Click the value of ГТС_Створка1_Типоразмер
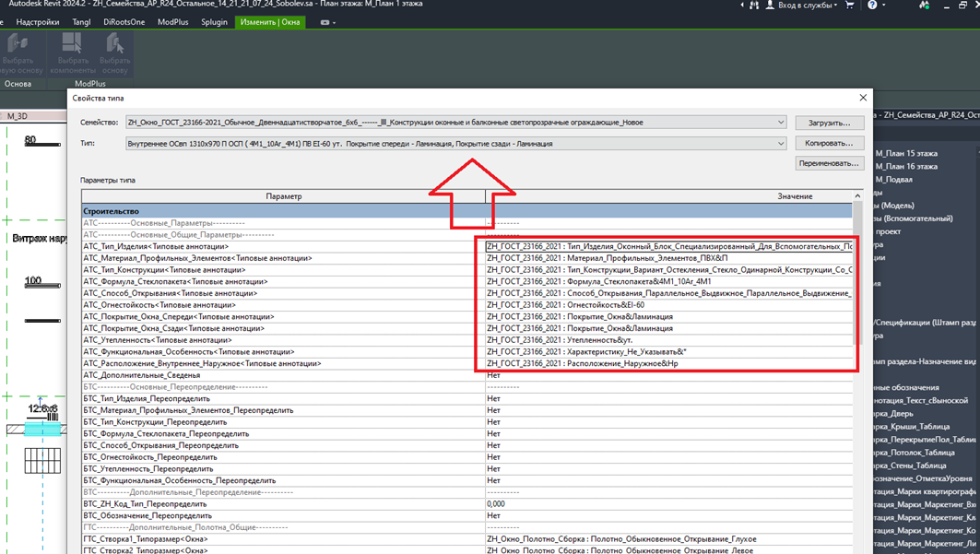 (x=668, y=539)
